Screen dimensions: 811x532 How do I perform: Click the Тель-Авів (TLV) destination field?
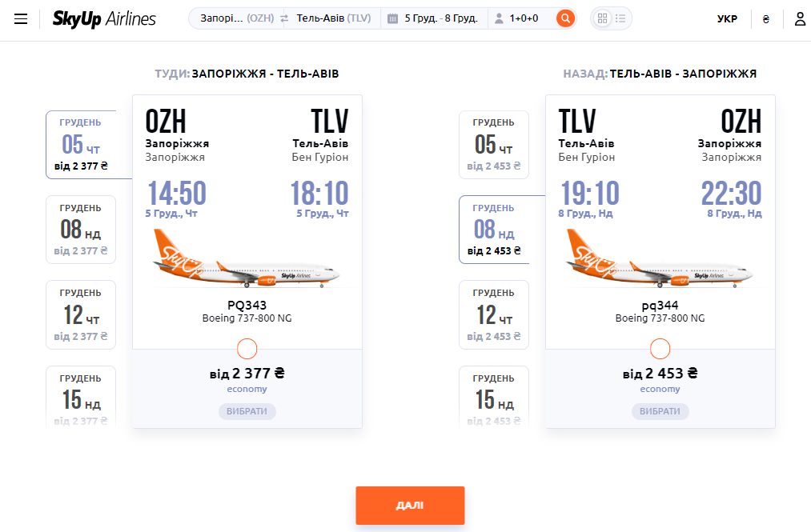(x=334, y=18)
